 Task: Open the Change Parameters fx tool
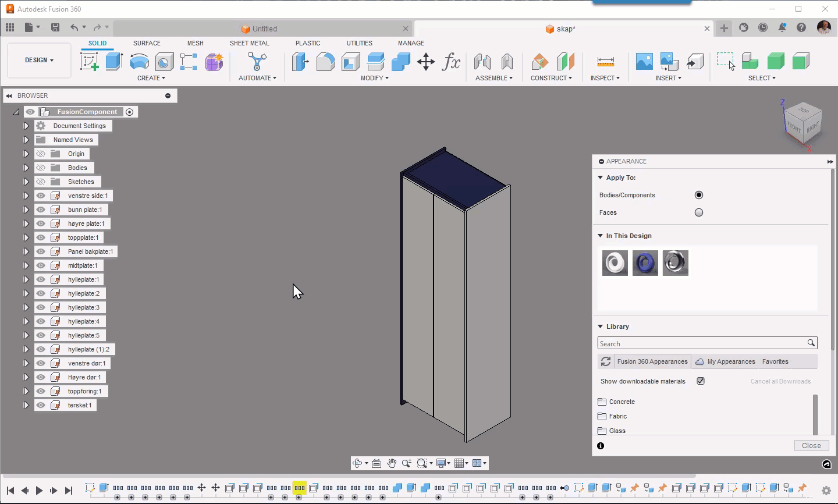point(452,61)
